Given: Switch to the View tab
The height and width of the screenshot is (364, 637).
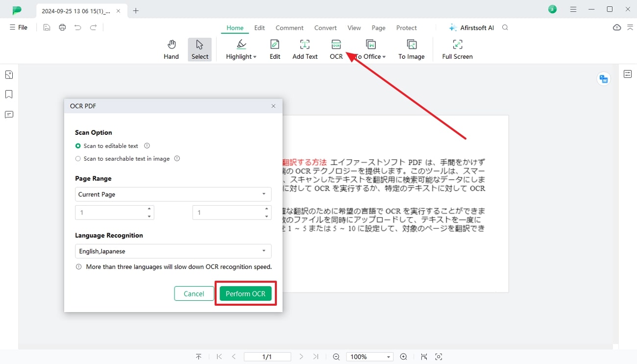Looking at the screenshot, I should point(354,28).
